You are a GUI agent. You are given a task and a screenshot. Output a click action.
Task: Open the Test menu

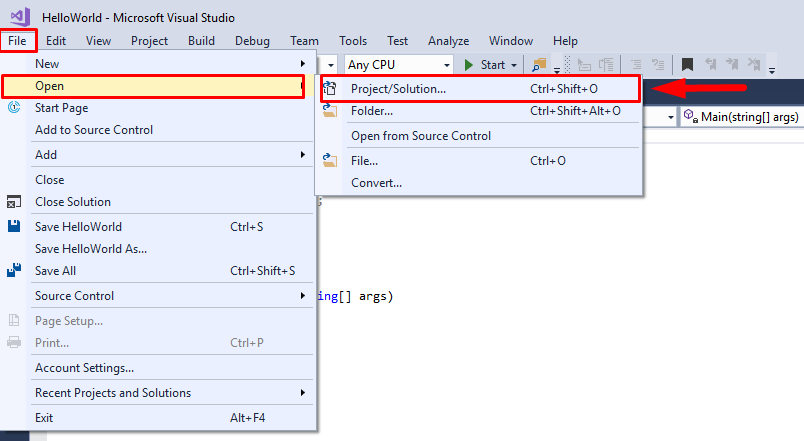[x=397, y=41]
